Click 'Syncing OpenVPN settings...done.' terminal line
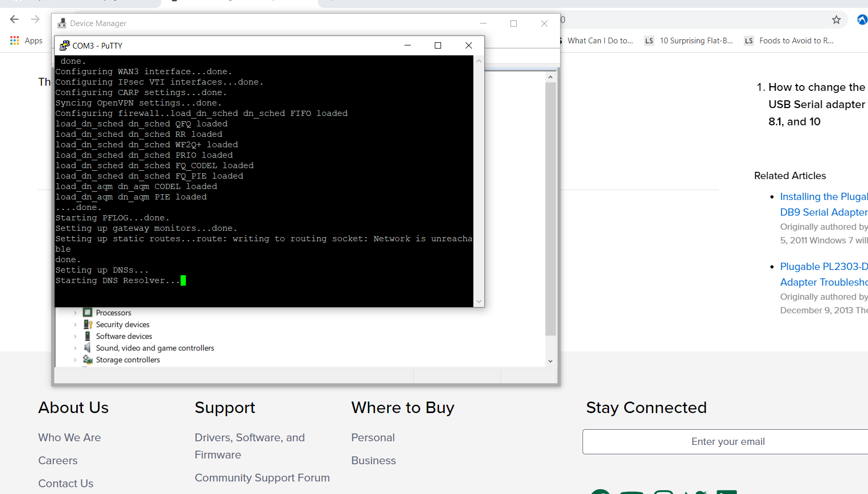This screenshot has height=494, width=868. [138, 103]
